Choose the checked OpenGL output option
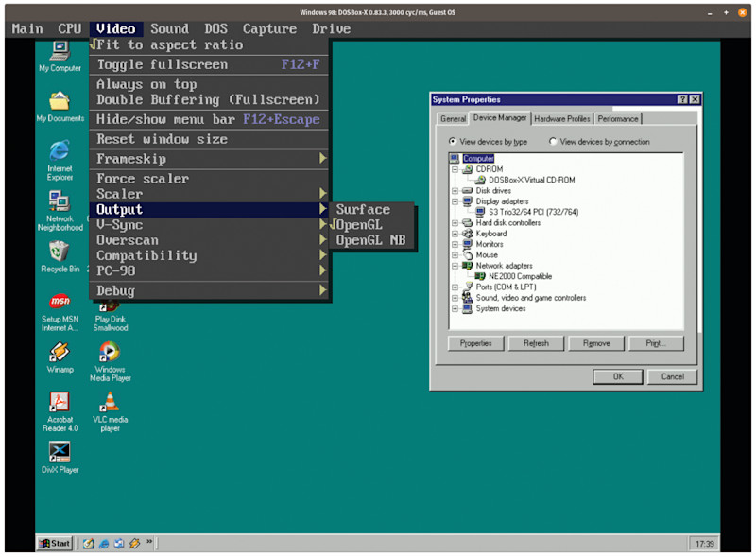The height and width of the screenshot is (557, 756). click(371, 225)
